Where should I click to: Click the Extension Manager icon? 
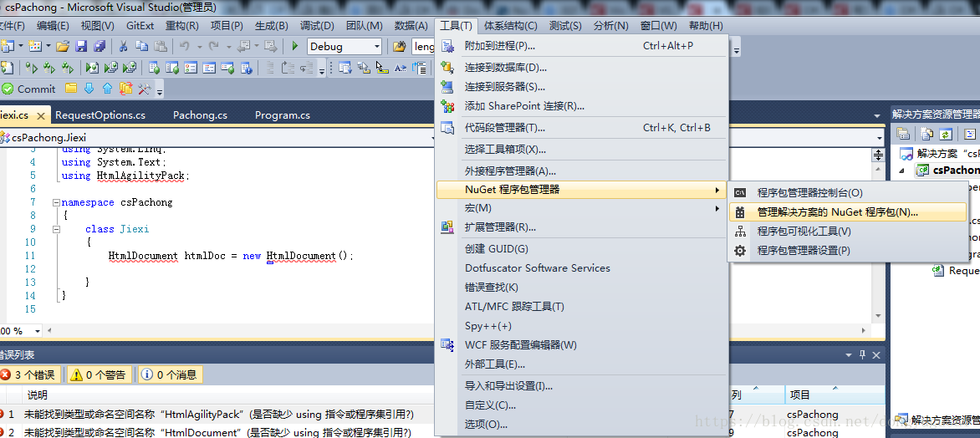[447, 227]
